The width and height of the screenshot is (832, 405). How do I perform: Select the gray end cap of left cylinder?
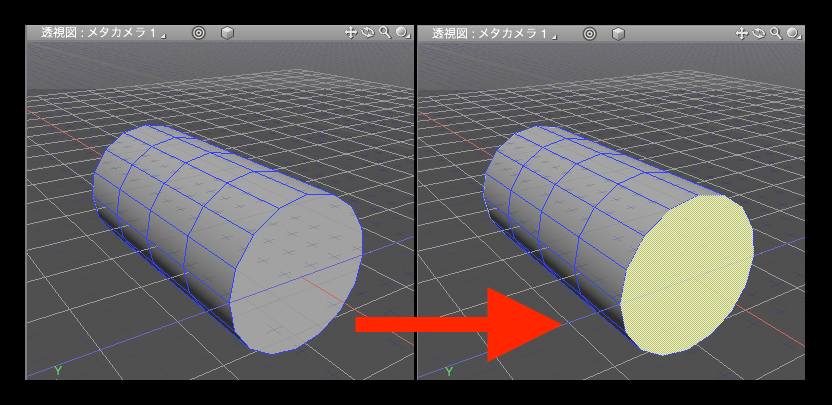click(x=297, y=270)
